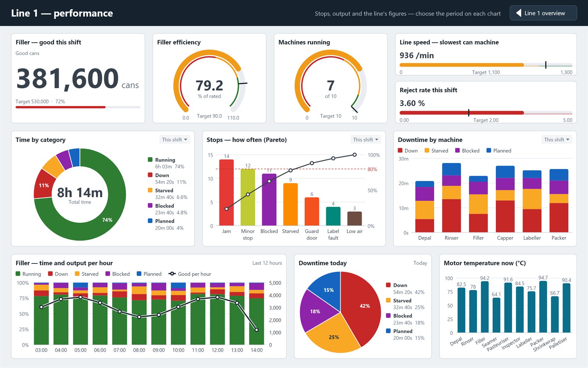Toggle Planned legend in Time by category
Image resolution: width=588 pixels, height=368 pixels.
point(166,224)
